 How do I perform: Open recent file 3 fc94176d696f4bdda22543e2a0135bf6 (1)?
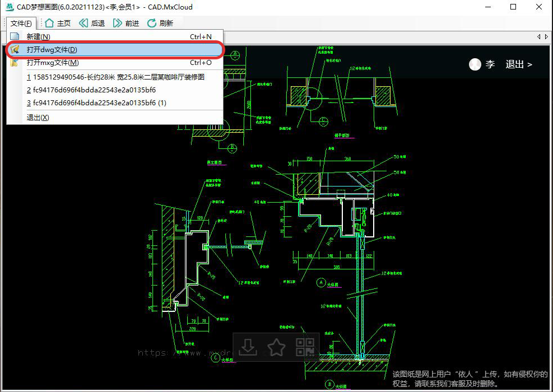(115, 103)
